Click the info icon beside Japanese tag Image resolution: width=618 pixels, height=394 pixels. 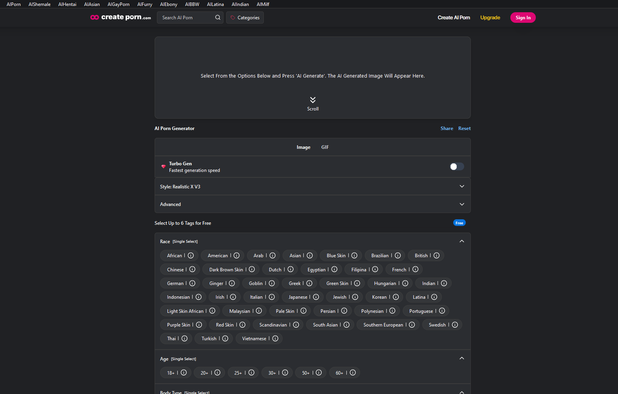pos(316,297)
